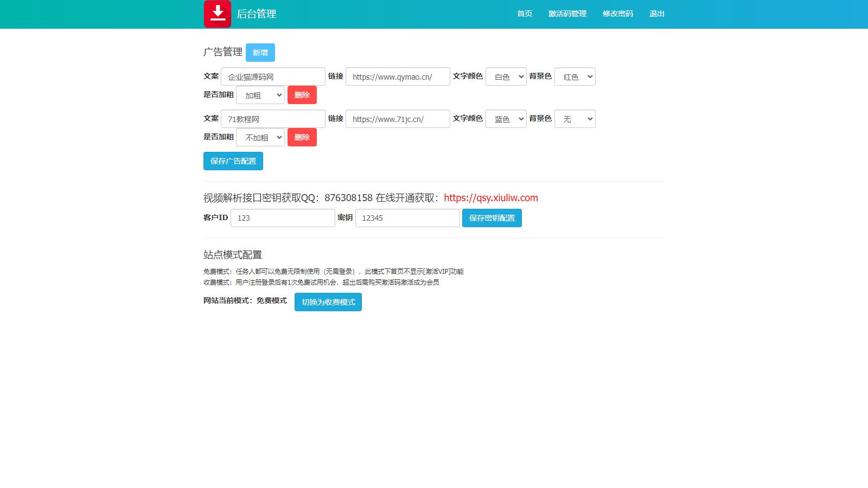Open 激活码管理 in the top menu
This screenshot has height=488, width=868.
[x=567, y=14]
